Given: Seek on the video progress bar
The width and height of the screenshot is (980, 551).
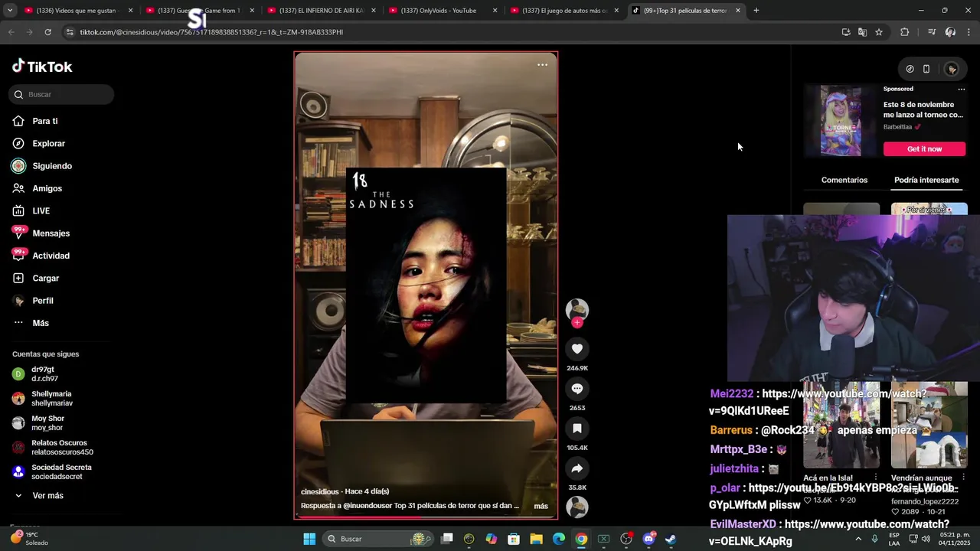Looking at the screenshot, I should 426,517.
